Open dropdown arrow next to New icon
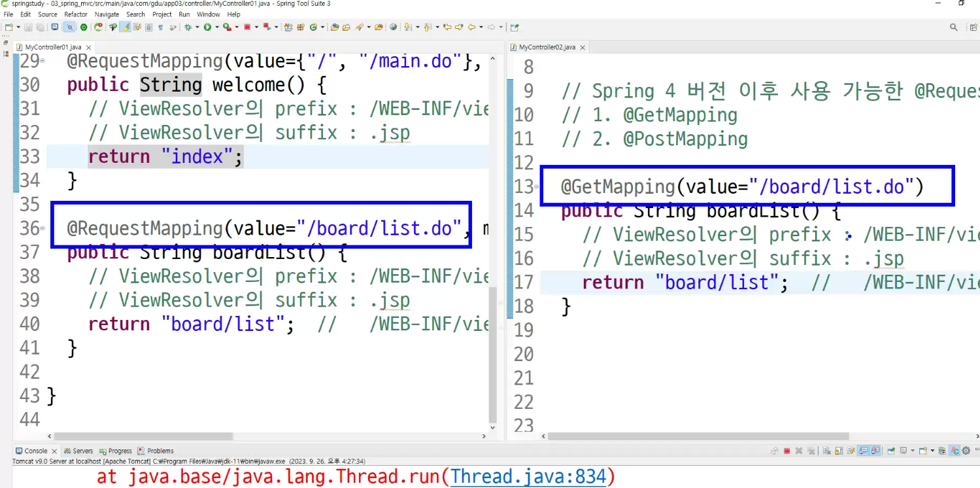980x488 pixels. (x=18, y=27)
